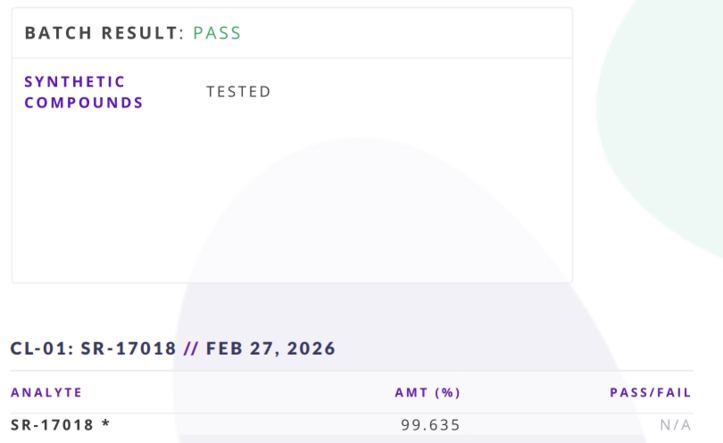723x443 pixels.
Task: Sort by the ANALYTE column header
Action: tap(46, 392)
